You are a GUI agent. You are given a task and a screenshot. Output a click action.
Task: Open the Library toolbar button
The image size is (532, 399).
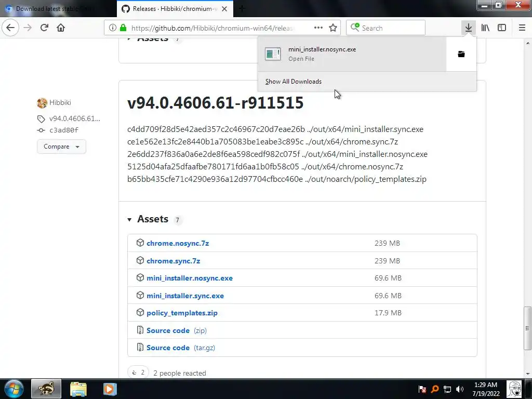click(x=485, y=28)
